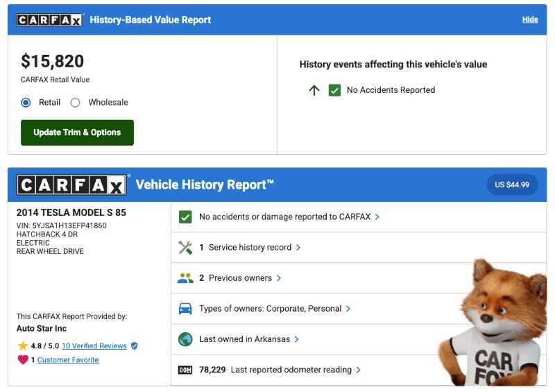Click the previous owners people icon
Screen dimensions: 555x392
185,278
